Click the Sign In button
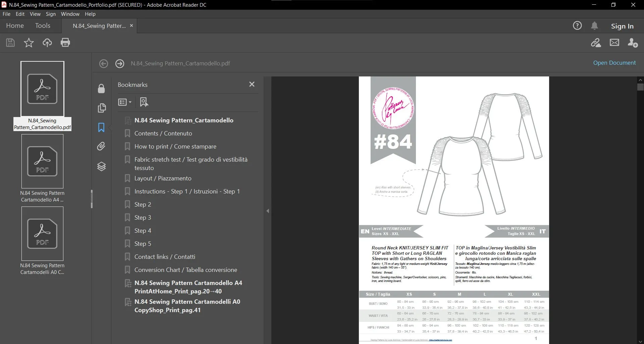Viewport: 644px width, 344px height. 622,26
